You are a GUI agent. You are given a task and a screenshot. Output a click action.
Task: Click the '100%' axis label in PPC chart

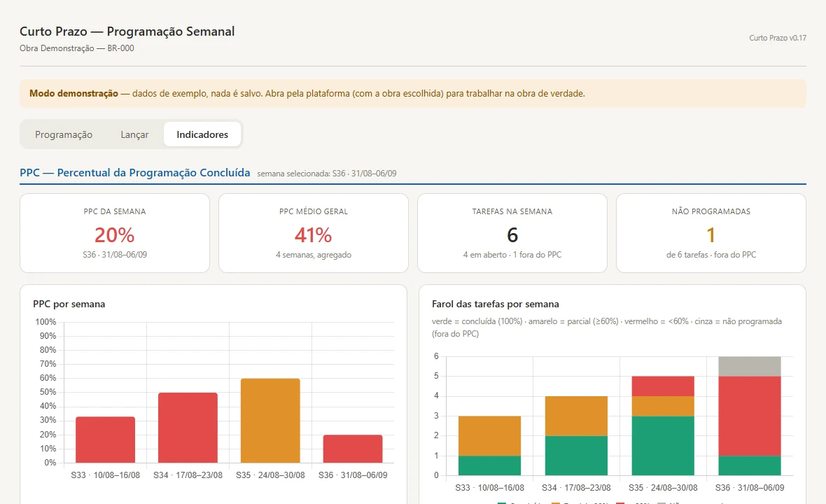click(x=45, y=322)
